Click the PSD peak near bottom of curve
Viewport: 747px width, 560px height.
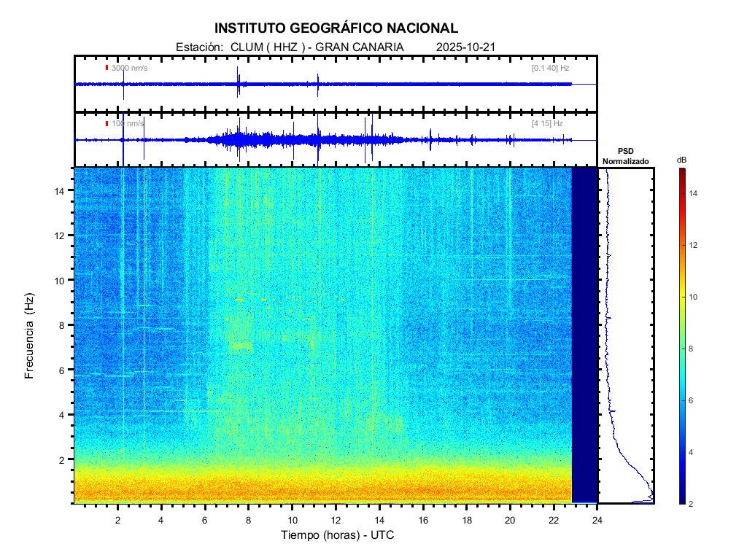(651, 497)
